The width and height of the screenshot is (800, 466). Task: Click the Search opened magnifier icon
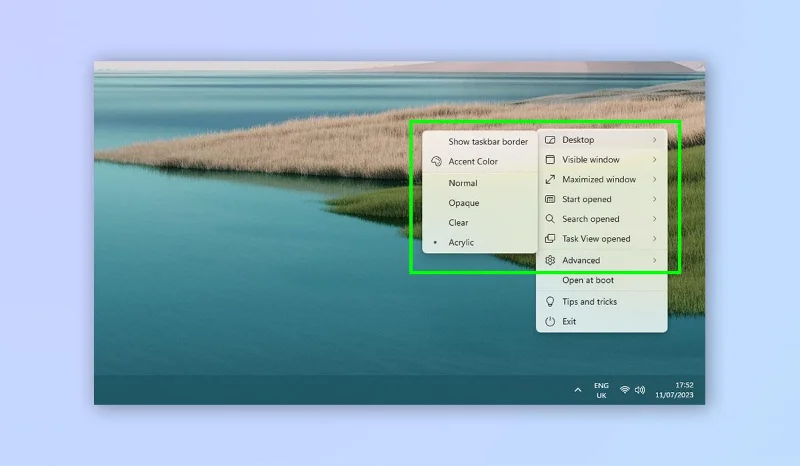tap(550, 219)
